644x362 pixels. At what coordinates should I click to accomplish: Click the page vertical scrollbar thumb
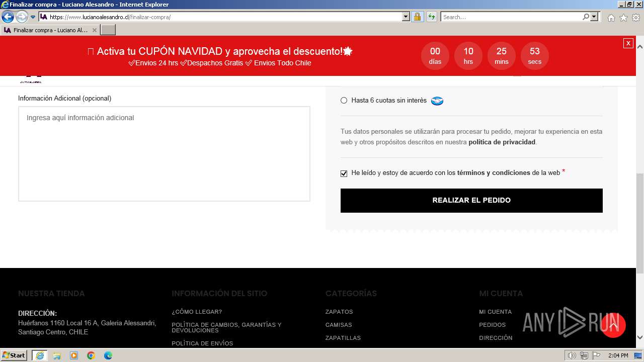(640, 223)
